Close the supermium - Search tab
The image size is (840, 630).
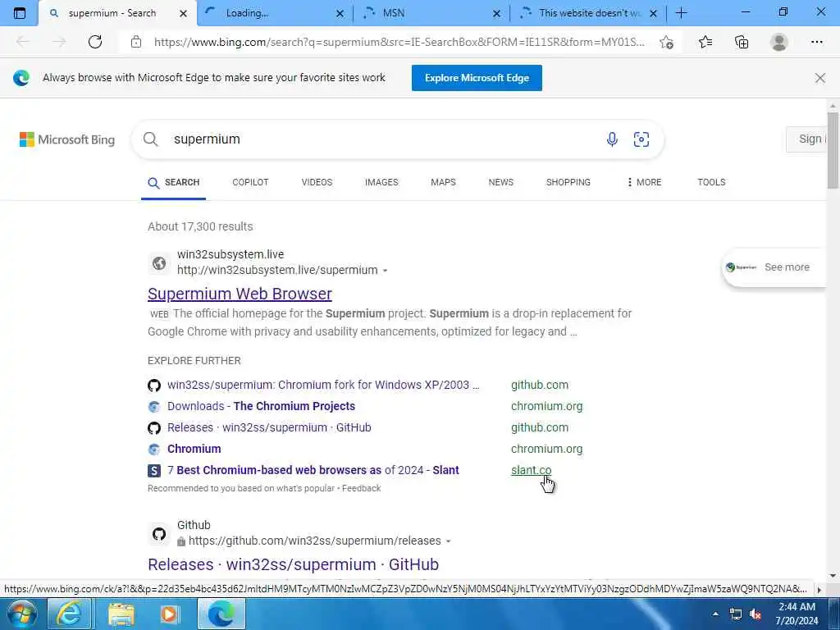[x=183, y=13]
